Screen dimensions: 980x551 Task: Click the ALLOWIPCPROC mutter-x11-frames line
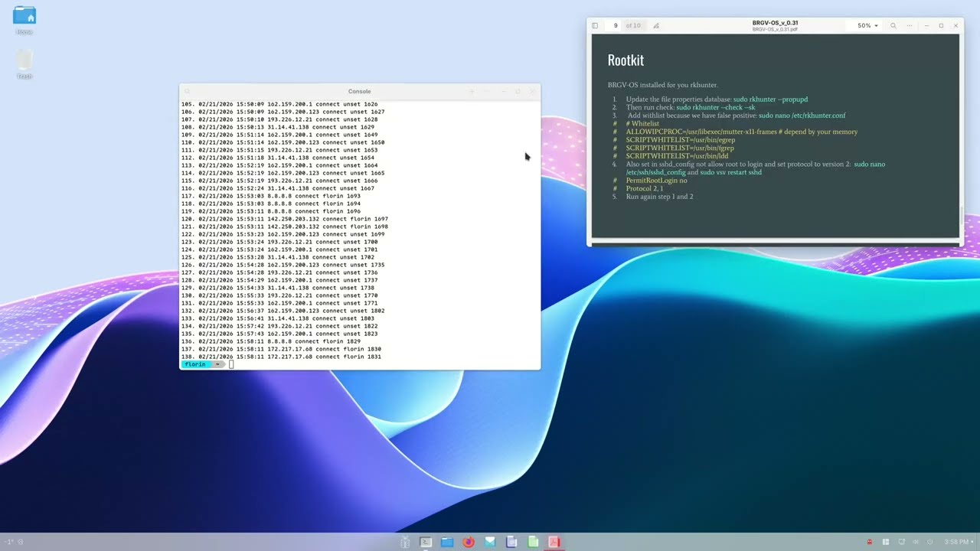click(741, 132)
